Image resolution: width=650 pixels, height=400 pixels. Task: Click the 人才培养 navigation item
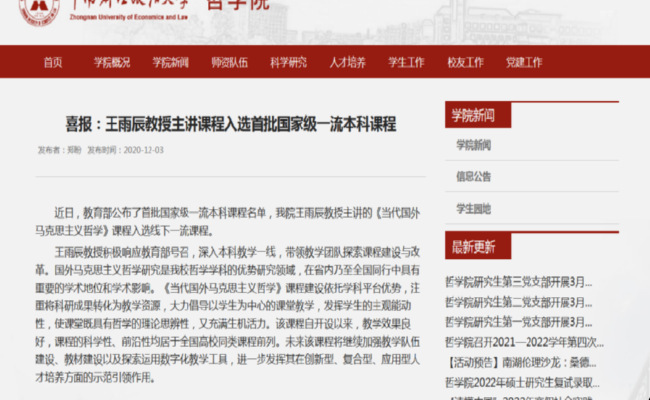[x=347, y=62]
